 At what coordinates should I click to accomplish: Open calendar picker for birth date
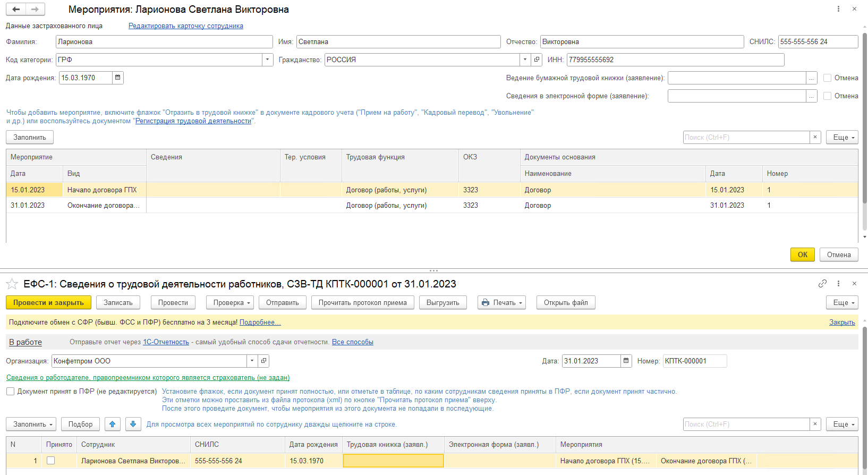[118, 78]
